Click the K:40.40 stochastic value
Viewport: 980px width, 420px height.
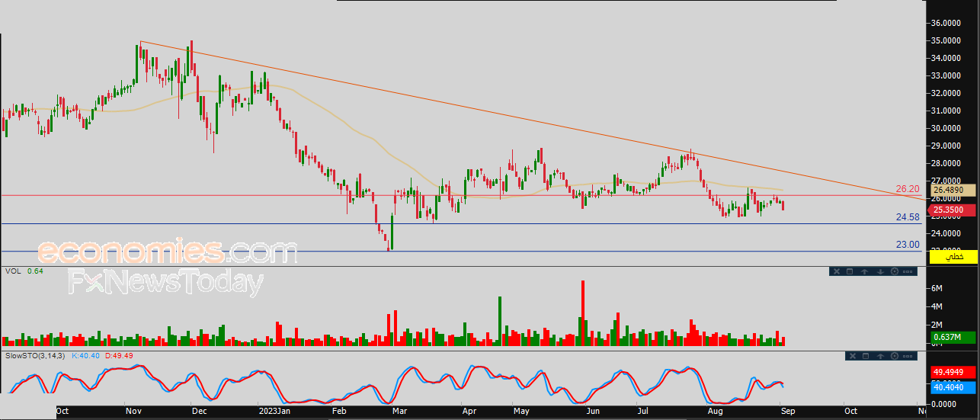tap(85, 355)
